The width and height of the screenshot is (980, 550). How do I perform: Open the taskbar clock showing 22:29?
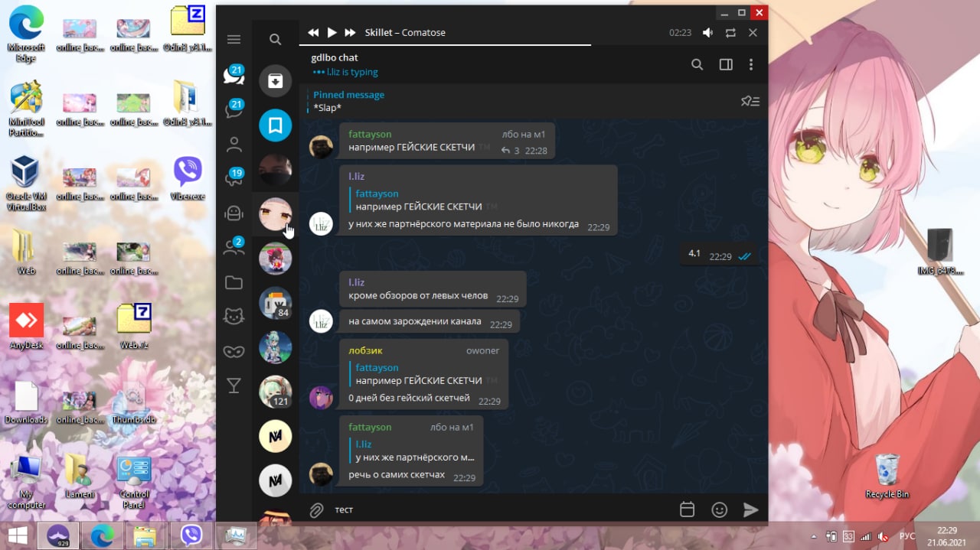tap(947, 535)
